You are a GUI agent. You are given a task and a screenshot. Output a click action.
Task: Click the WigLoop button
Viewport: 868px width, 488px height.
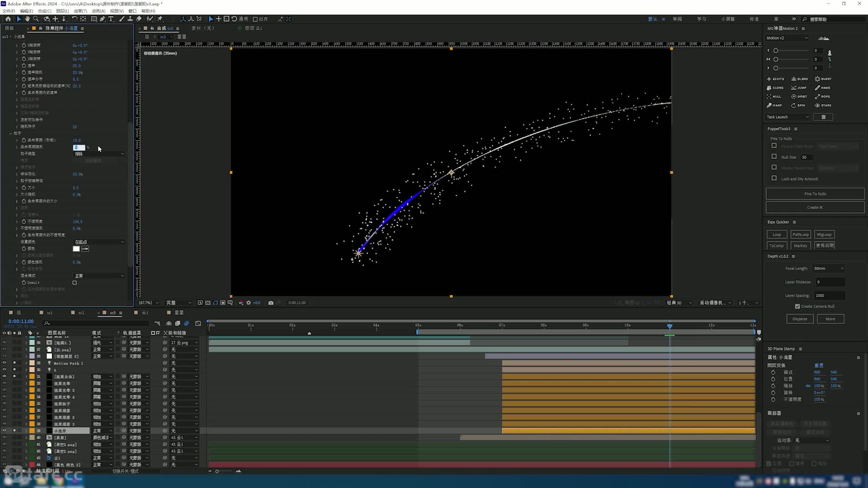click(824, 235)
